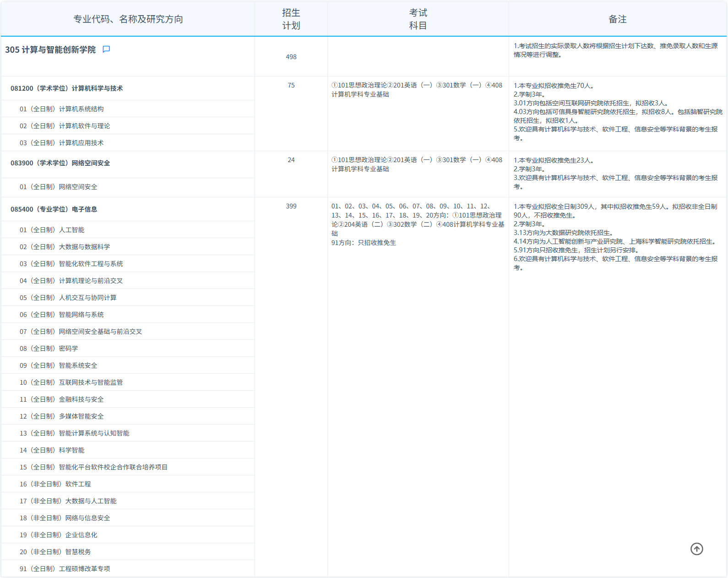Image resolution: width=728 pixels, height=578 pixels.
Task: Click direction 91 工程硕博改革专项
Action: coord(65,569)
